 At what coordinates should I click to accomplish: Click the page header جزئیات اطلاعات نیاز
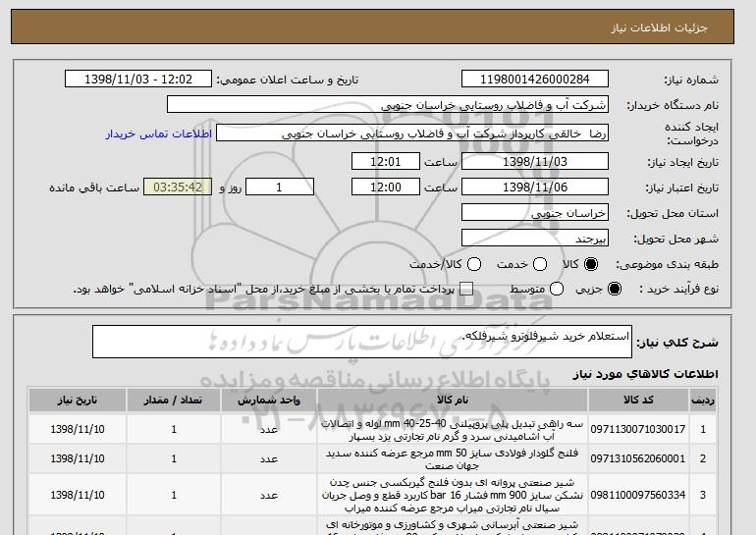(659, 27)
